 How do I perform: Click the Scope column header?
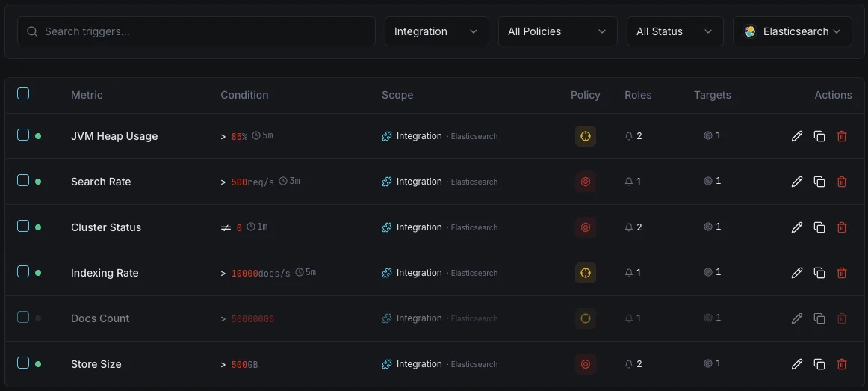point(397,95)
